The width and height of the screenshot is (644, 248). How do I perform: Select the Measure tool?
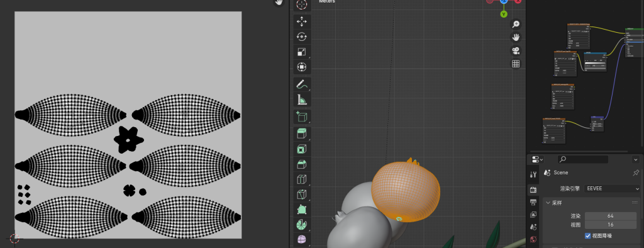302,99
